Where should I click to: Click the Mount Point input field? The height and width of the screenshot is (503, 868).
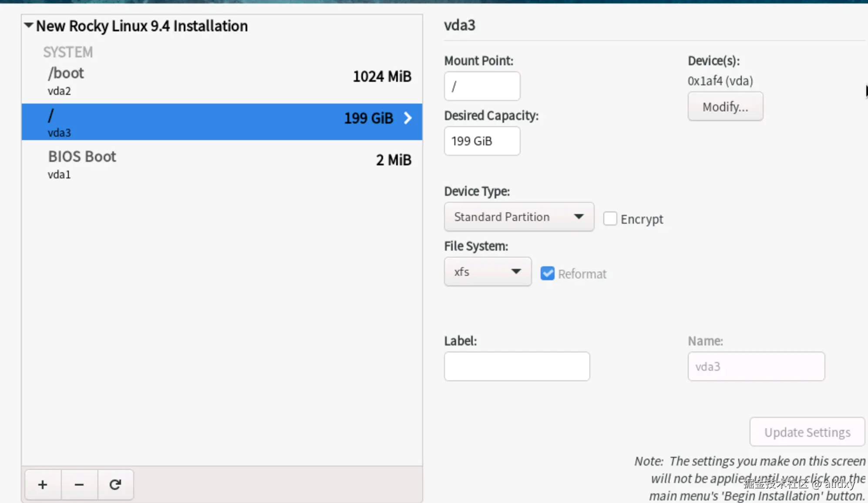[482, 86]
